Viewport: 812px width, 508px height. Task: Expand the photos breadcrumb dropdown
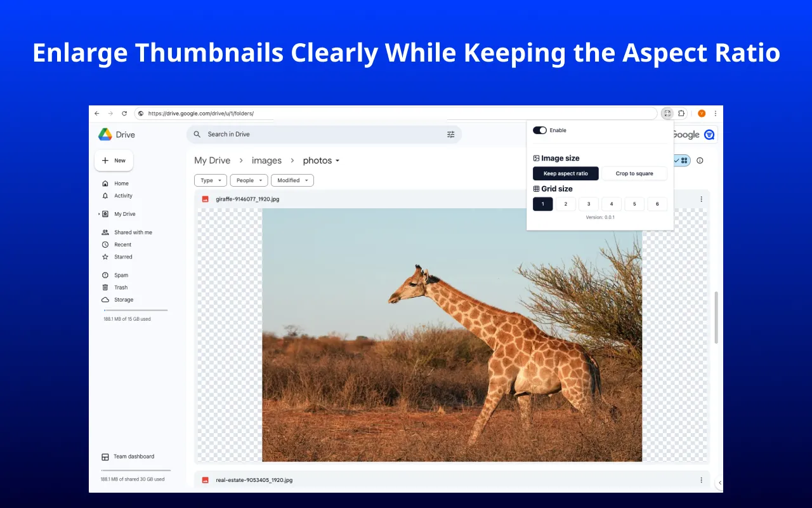click(x=337, y=160)
